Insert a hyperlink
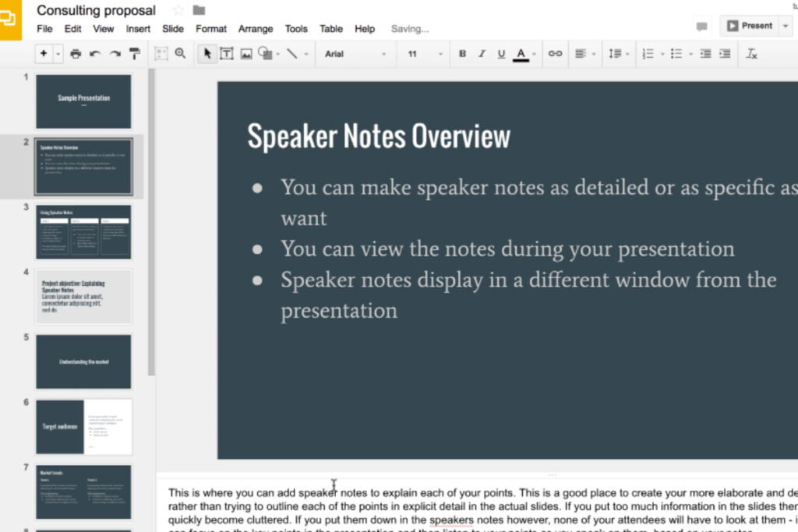This screenshot has height=532, width=798. click(x=555, y=54)
